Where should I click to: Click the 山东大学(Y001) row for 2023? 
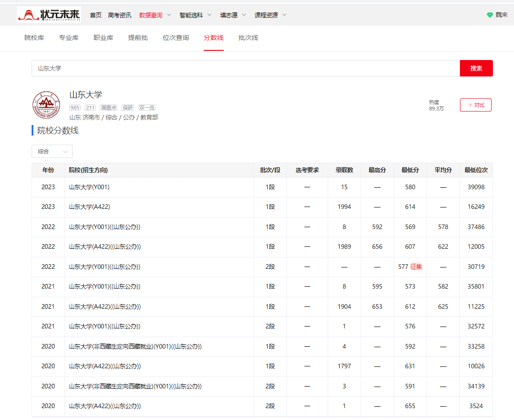click(262, 187)
